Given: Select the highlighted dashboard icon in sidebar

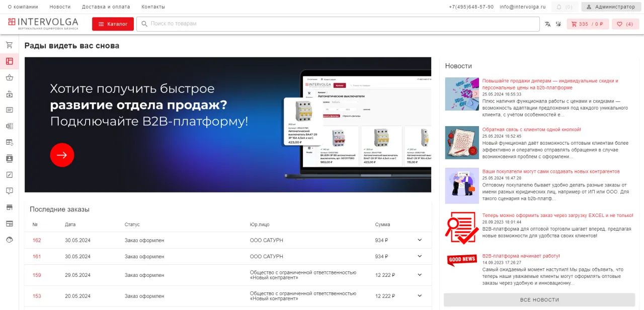Looking at the screenshot, I should coord(9,61).
